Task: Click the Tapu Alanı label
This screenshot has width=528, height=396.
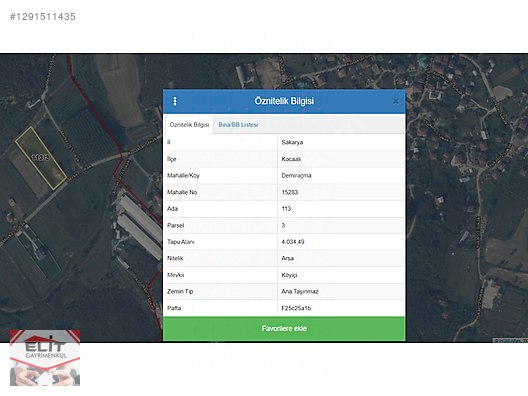Action: [181, 242]
